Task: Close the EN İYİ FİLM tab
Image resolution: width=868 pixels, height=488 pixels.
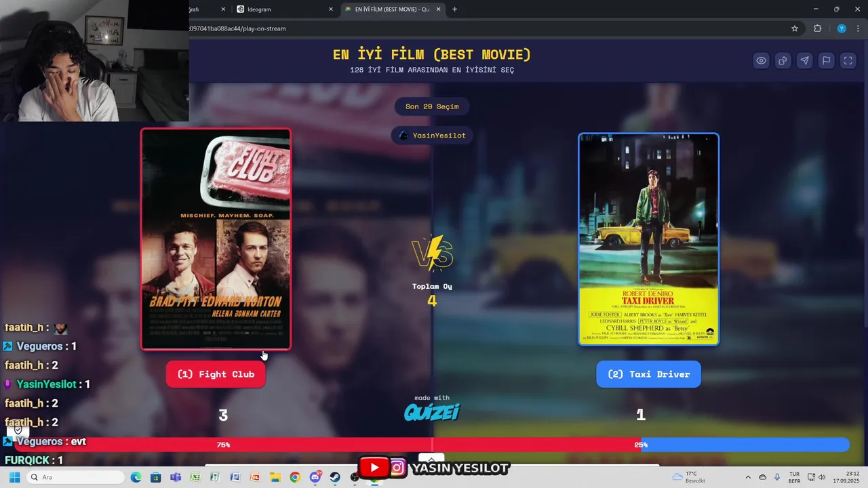Action: point(438,9)
